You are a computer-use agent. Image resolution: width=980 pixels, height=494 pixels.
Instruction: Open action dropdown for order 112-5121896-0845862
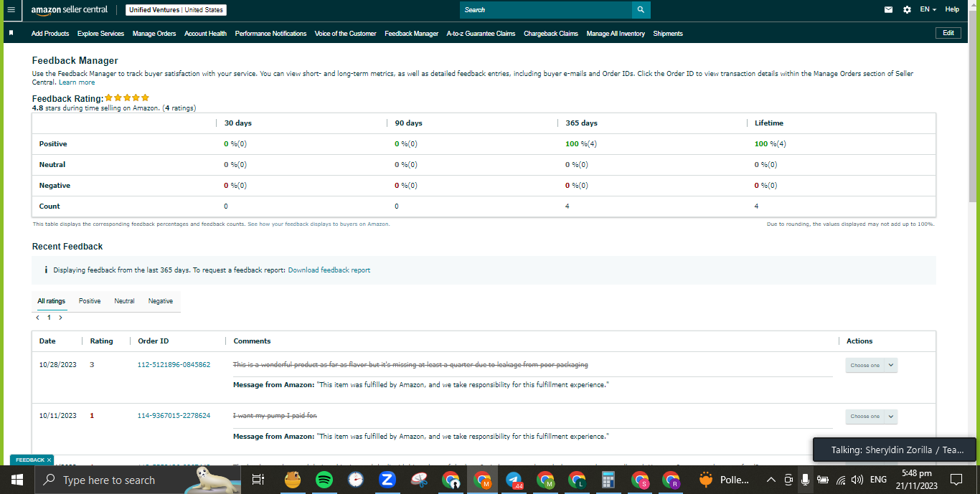tap(871, 365)
